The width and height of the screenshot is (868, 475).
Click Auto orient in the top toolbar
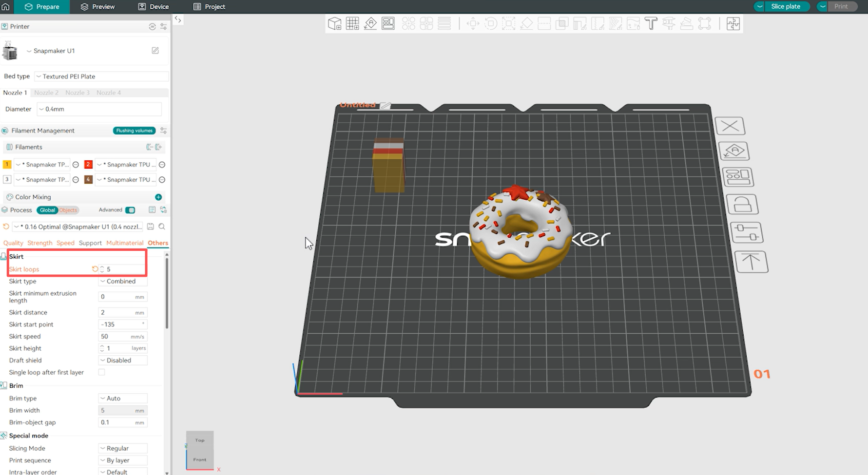click(x=370, y=23)
